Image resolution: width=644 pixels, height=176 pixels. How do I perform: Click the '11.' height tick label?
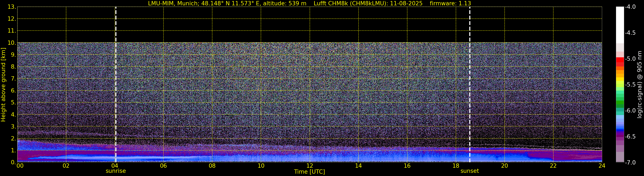point(12,31)
